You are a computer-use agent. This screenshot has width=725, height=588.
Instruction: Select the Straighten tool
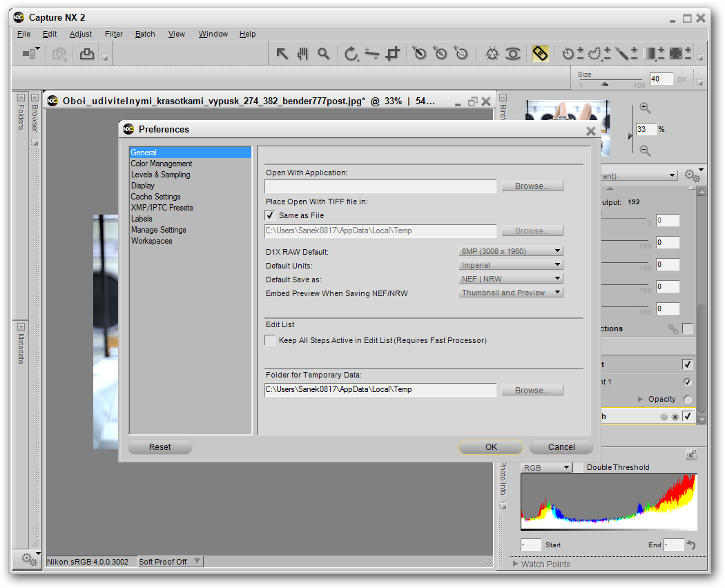[372, 54]
